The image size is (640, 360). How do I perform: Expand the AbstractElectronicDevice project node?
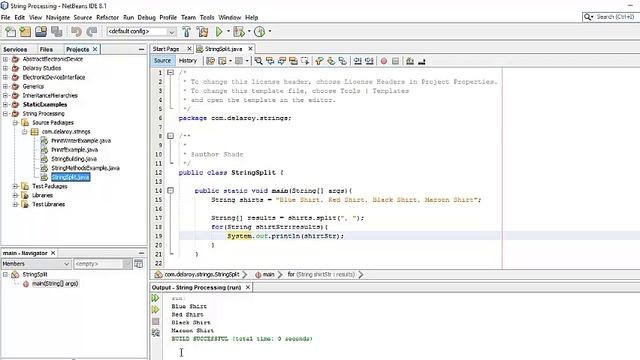tap(5, 59)
